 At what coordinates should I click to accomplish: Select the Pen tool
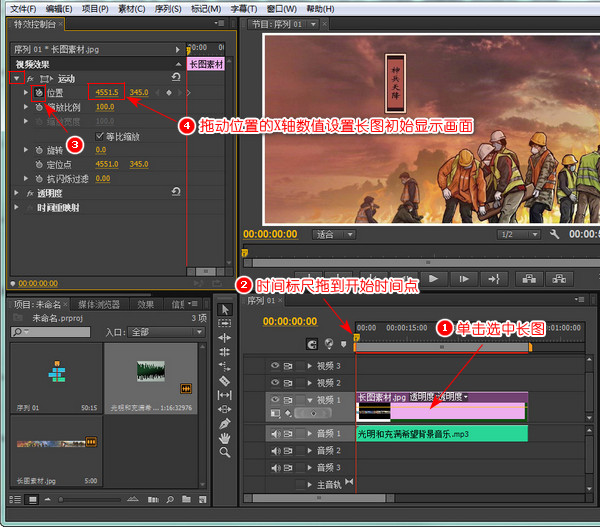click(225, 423)
